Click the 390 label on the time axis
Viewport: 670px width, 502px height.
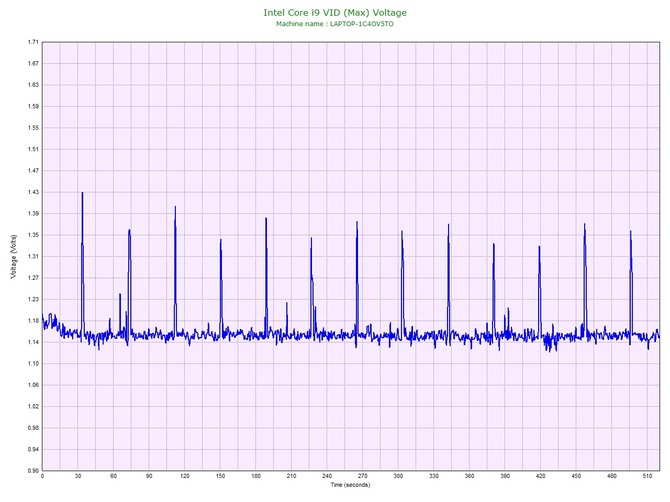tap(505, 477)
